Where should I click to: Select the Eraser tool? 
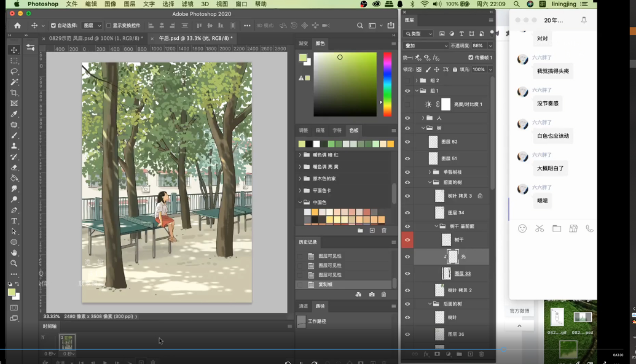click(x=14, y=168)
